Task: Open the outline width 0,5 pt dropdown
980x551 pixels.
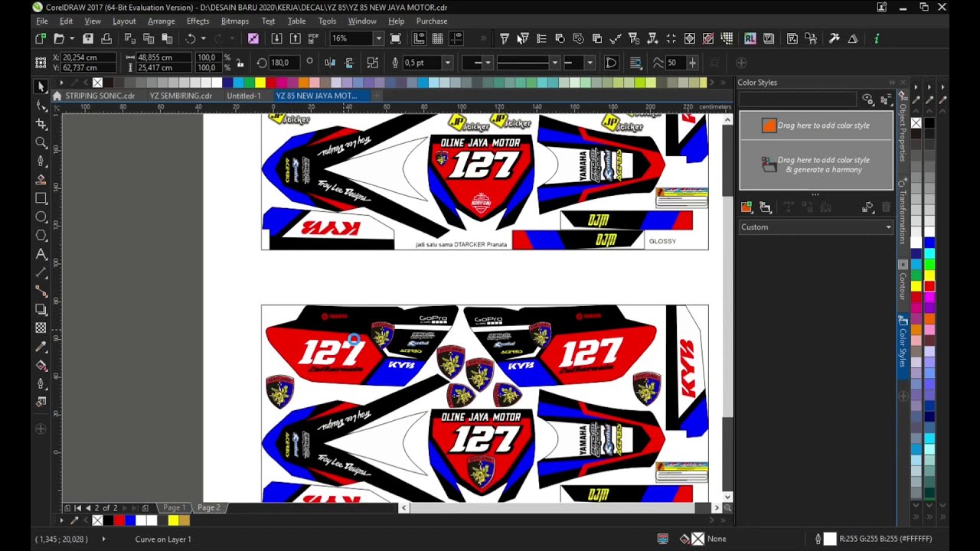Action: click(x=447, y=63)
